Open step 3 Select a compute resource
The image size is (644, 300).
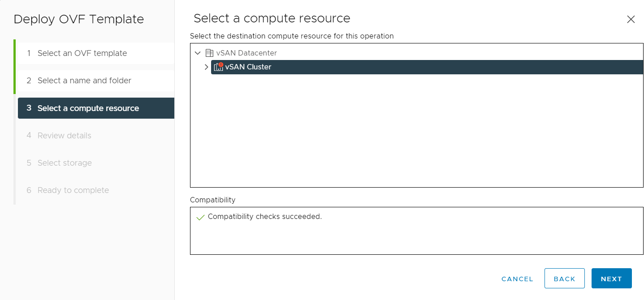pos(88,108)
